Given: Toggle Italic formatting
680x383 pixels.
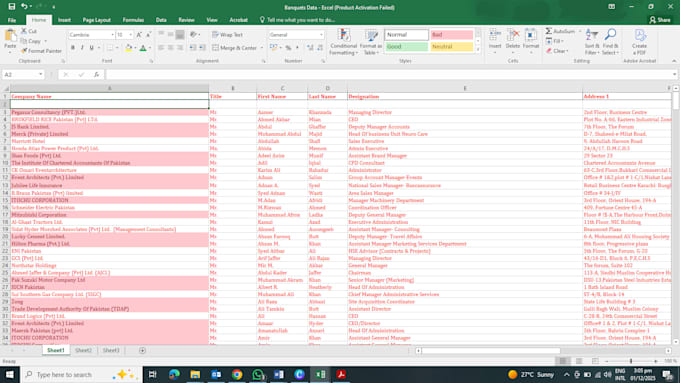Looking at the screenshot, I should pyautogui.click(x=82, y=48).
